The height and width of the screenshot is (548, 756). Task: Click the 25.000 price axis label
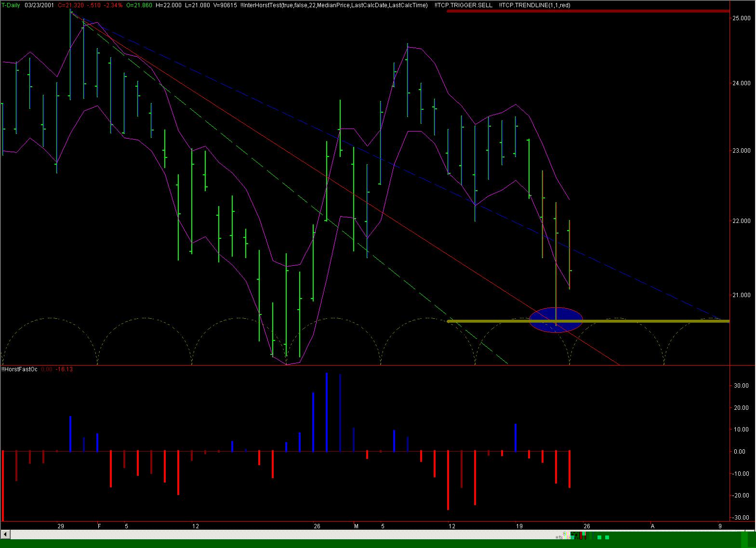[742, 18]
